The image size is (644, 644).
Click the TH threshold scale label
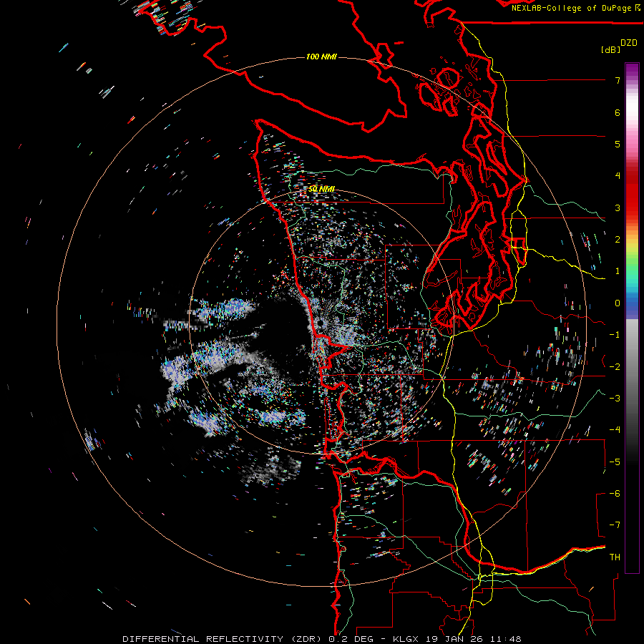tap(615, 557)
